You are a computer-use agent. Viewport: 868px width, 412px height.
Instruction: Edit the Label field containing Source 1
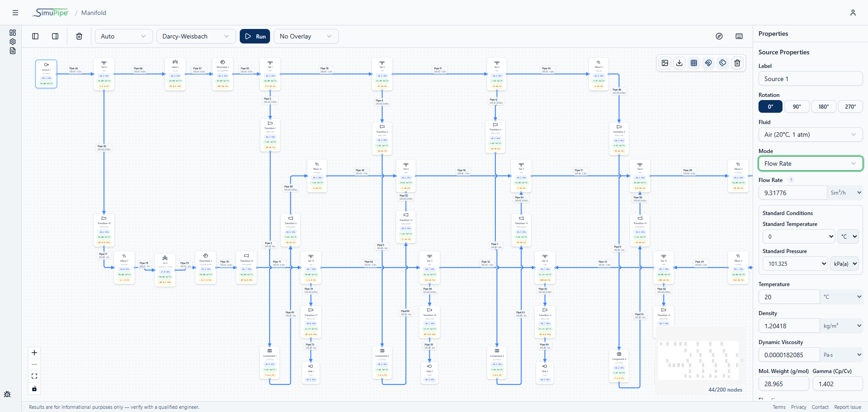(x=811, y=79)
